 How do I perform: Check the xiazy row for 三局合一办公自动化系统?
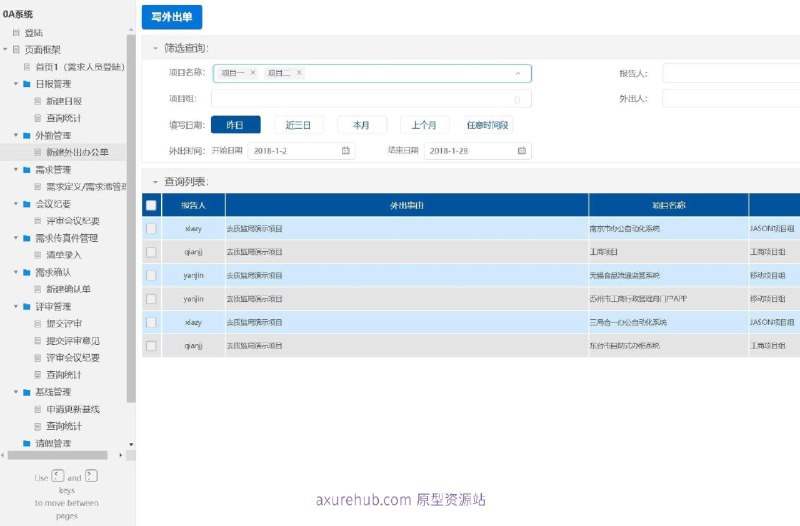pos(151,322)
